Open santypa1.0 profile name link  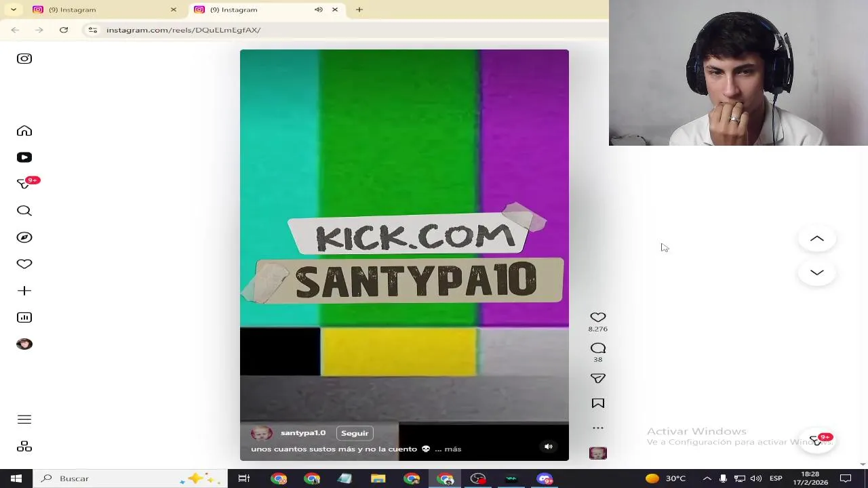point(303,433)
